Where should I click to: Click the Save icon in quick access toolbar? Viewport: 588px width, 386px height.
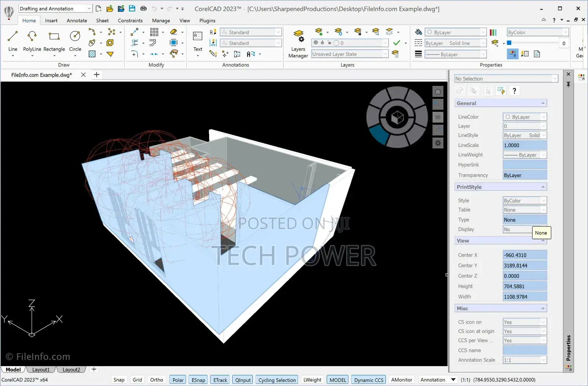[132, 8]
